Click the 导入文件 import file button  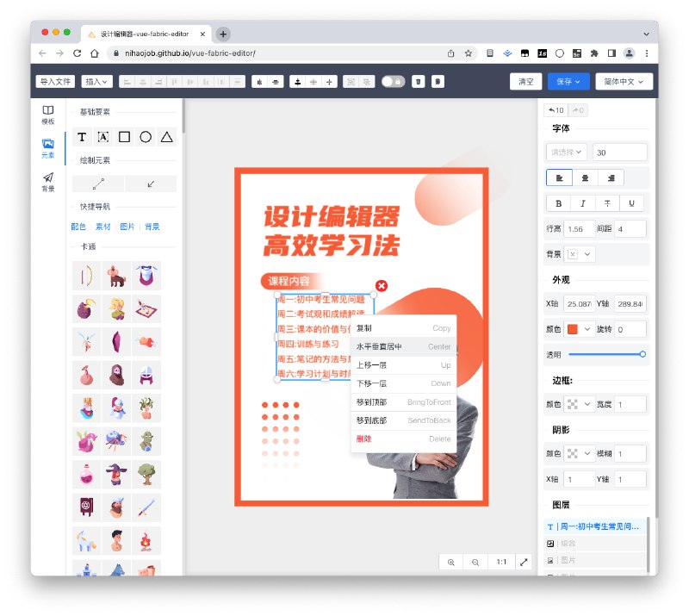pos(53,80)
